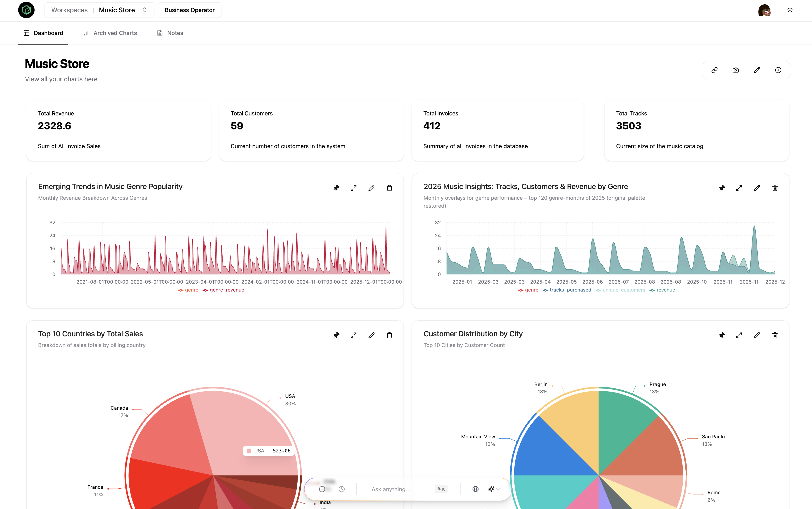Open chat history clock icon in ask bar
This screenshot has height=509, width=812.
coord(341,489)
